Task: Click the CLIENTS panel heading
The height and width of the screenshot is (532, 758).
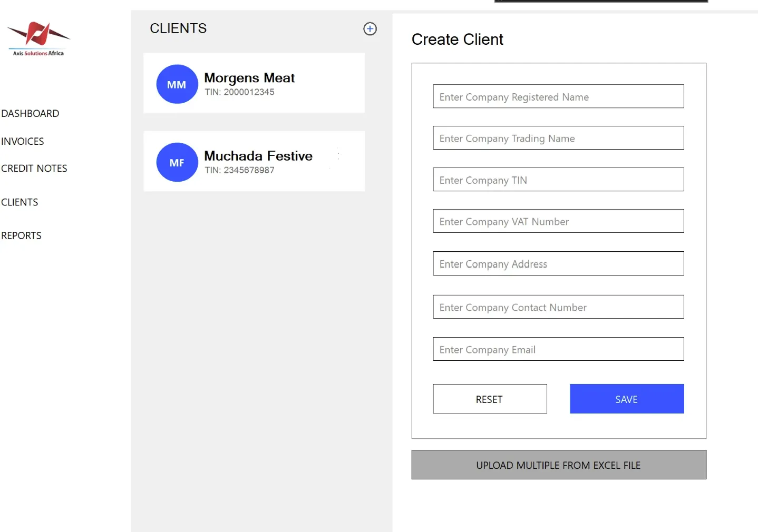Action: [178, 28]
